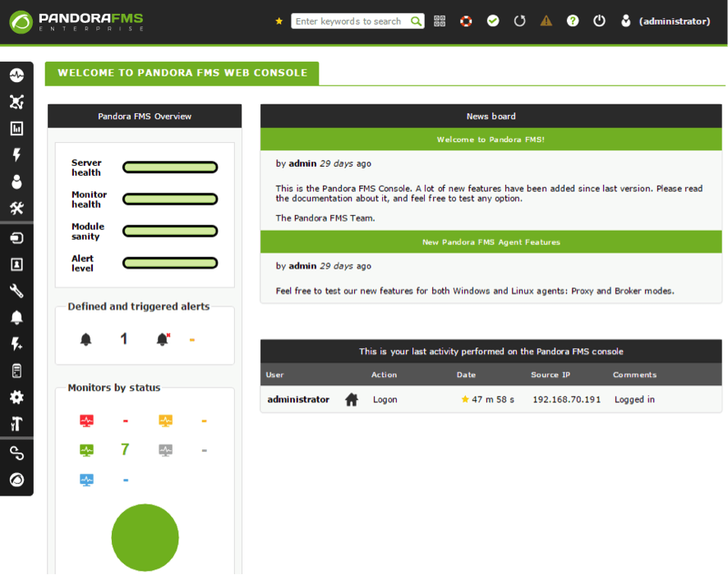This screenshot has height=575, width=728.
Task: Open the Servers sidebar icon
Action: 16,370
